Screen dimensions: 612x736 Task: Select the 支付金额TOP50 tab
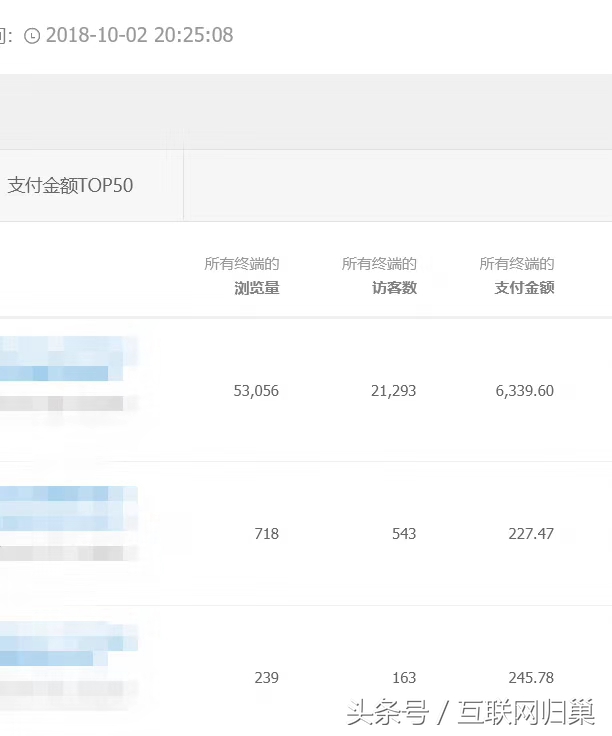(70, 185)
